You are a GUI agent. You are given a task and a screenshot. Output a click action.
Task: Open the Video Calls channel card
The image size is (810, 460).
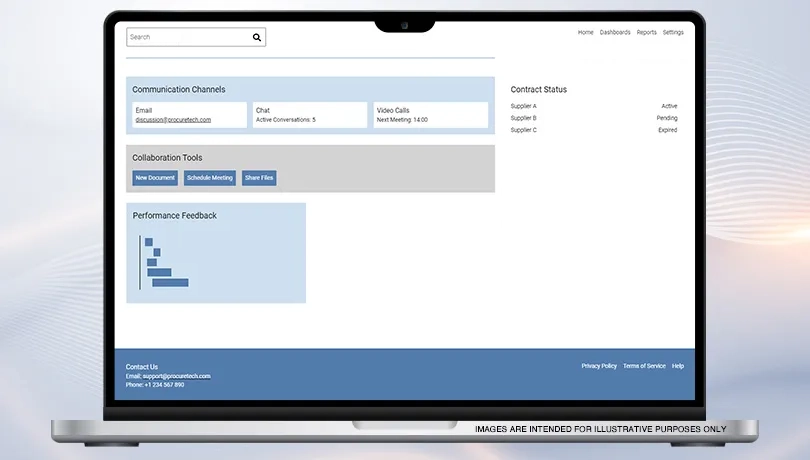pyautogui.click(x=431, y=115)
